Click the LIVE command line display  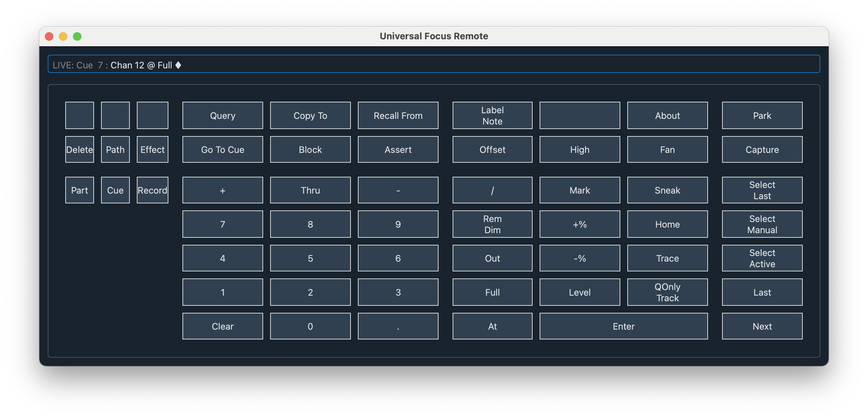434,64
